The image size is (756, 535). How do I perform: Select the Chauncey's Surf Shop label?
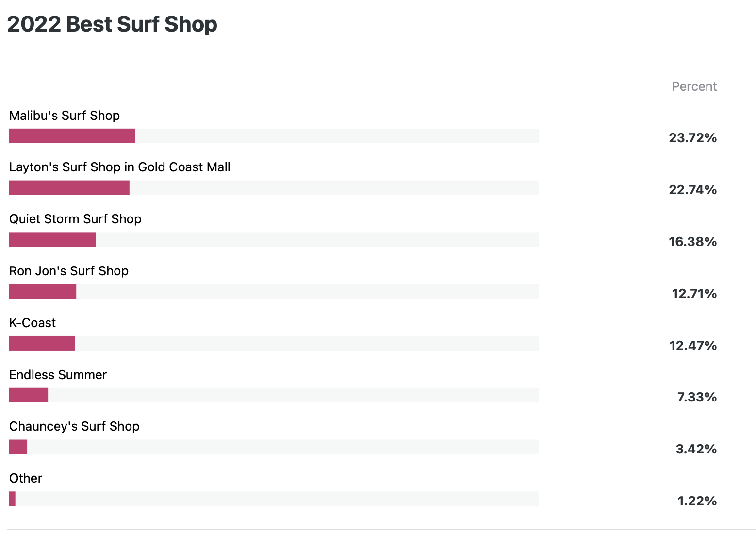pos(74,426)
